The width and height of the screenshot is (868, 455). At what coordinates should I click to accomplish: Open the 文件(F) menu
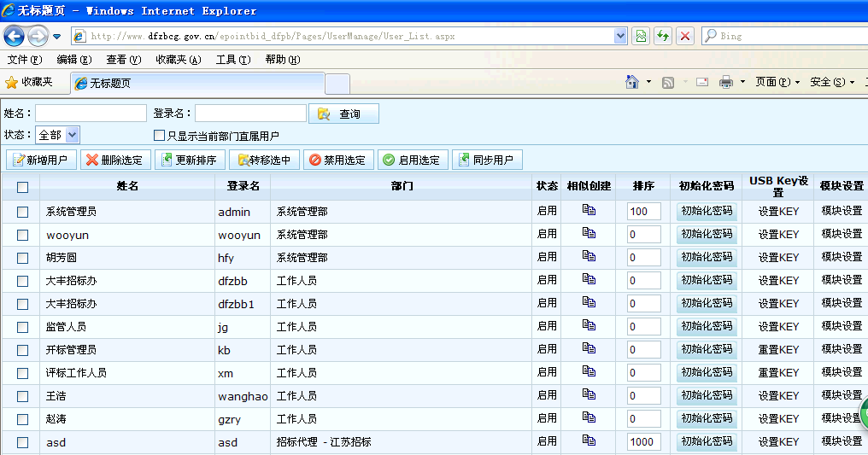coord(25,59)
